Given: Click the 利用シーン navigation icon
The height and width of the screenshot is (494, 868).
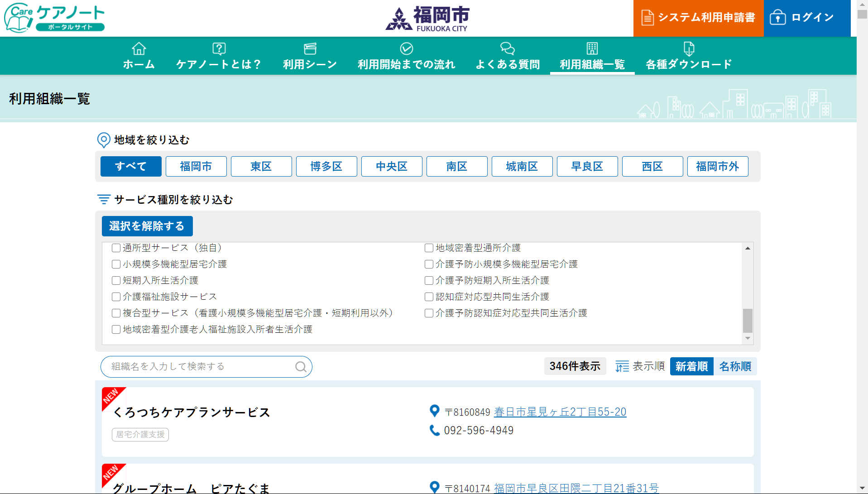Looking at the screenshot, I should (310, 48).
